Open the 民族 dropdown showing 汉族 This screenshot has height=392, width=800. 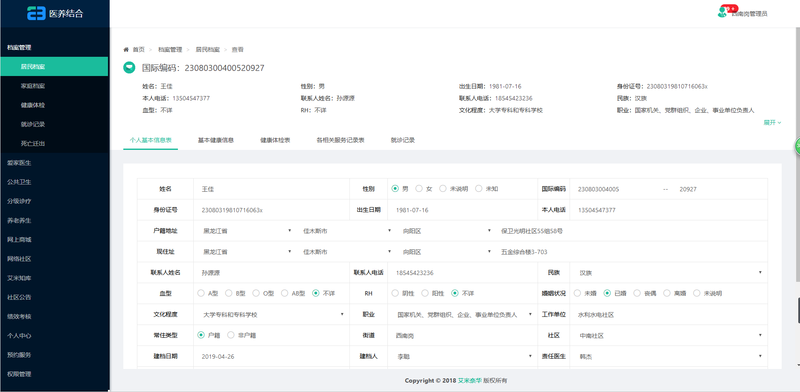click(669, 273)
